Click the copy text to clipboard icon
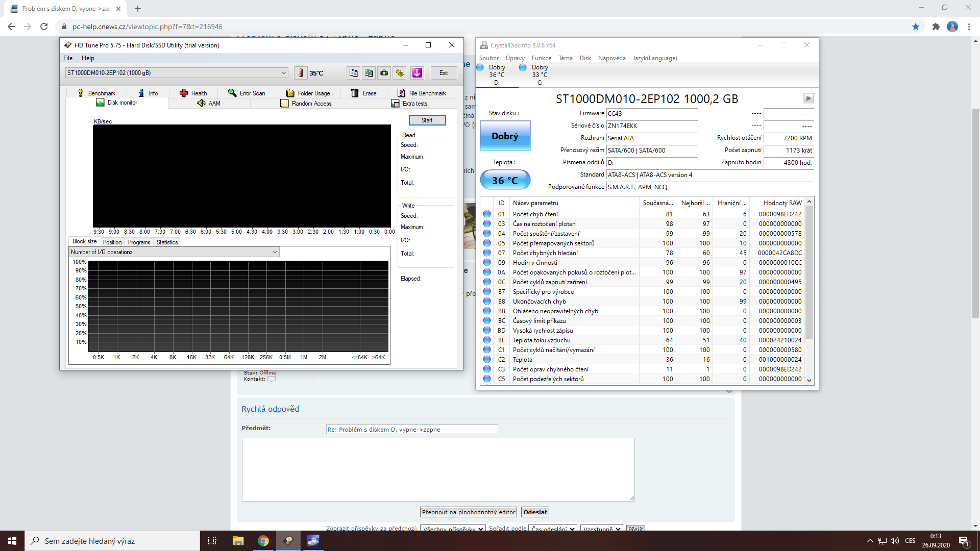Screen dimensions: 980x551 tap(353, 73)
